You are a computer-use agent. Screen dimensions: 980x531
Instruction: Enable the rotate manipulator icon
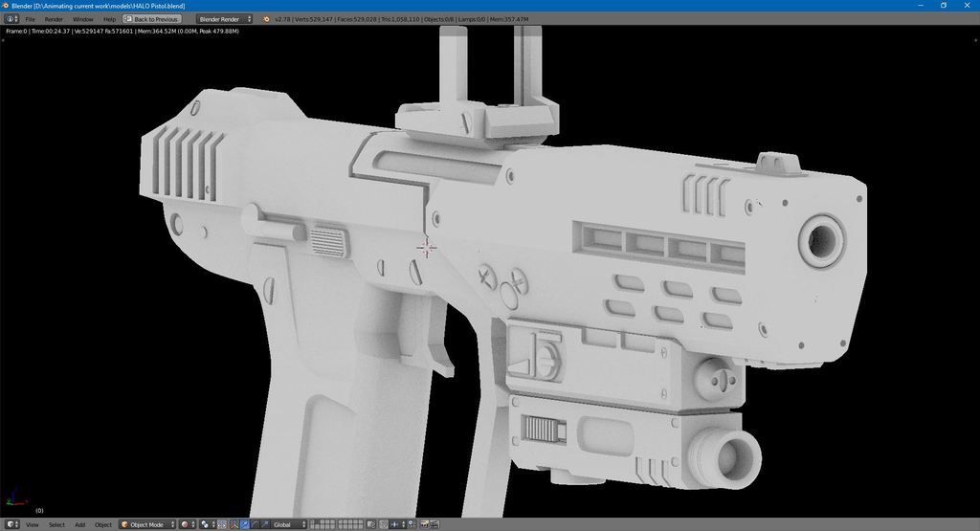pos(255,524)
